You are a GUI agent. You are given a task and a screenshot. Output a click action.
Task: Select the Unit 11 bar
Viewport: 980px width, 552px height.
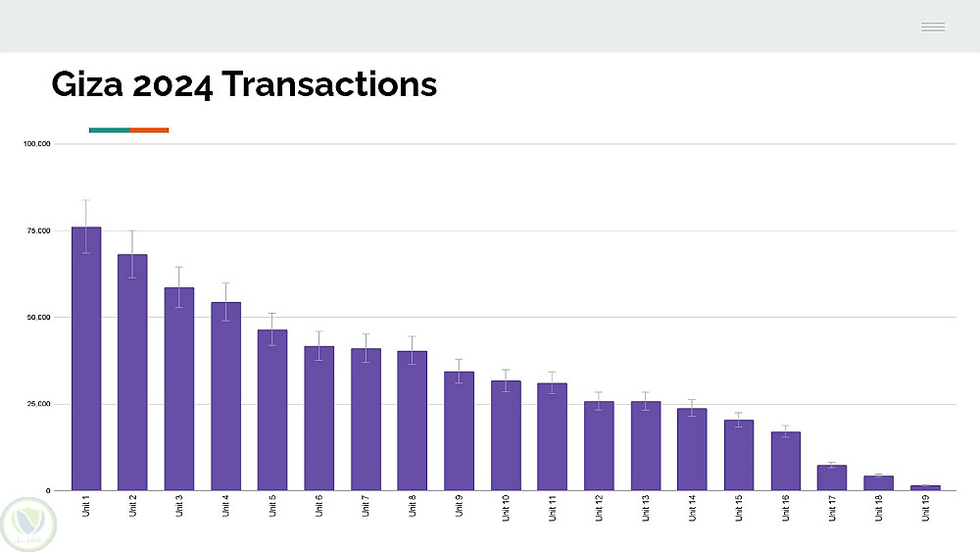pos(553,436)
